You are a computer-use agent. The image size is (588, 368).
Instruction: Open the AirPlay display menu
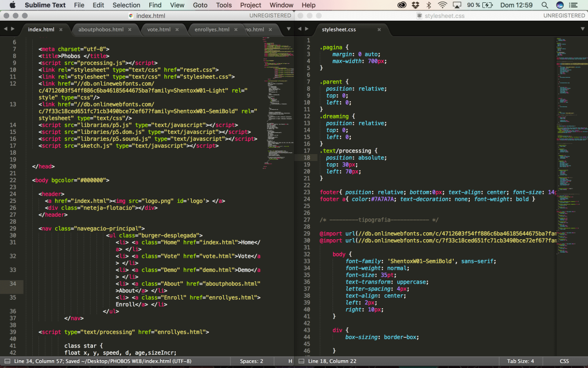tap(457, 5)
